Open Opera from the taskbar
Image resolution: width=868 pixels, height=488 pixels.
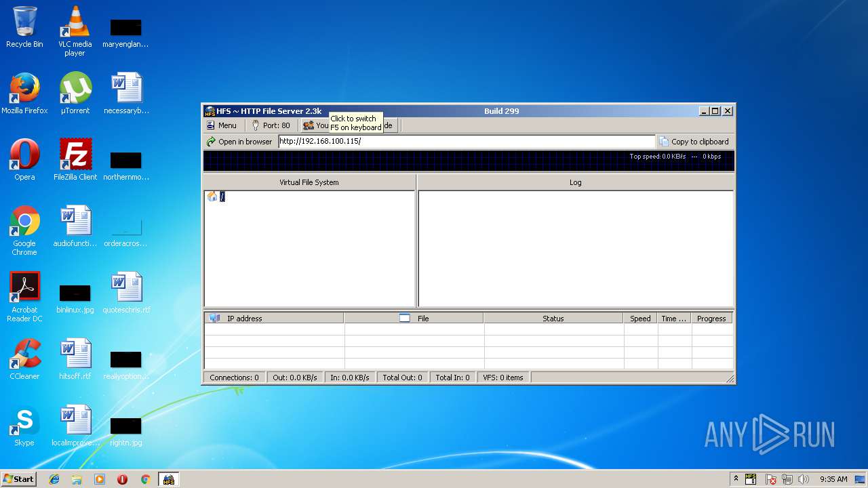[123, 479]
